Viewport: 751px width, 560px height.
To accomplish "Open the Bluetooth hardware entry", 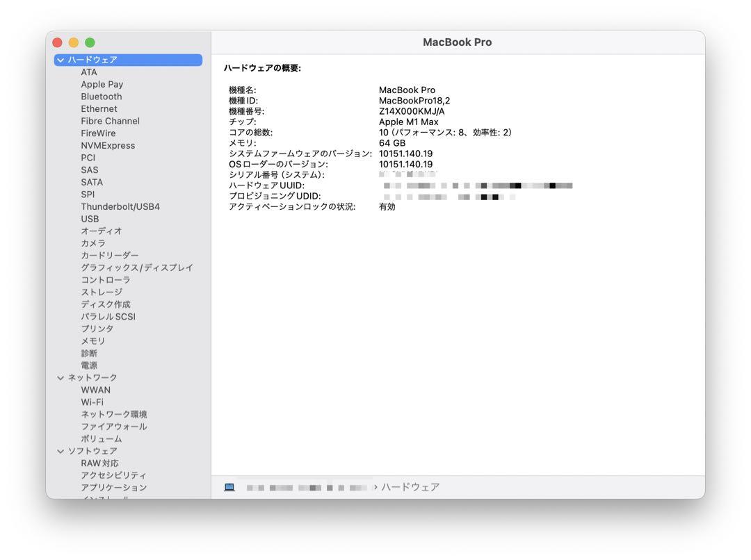I will coord(101,96).
